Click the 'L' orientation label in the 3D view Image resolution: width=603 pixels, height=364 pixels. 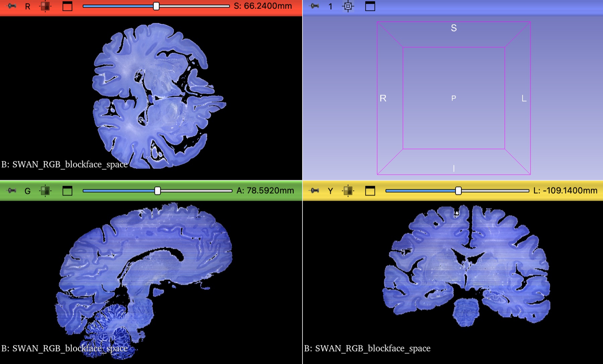[x=524, y=98]
